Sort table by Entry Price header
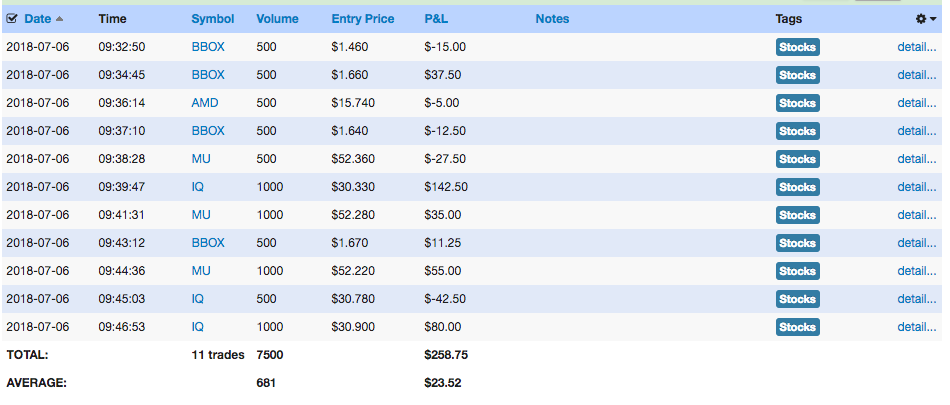950x405 pixels. (x=363, y=19)
